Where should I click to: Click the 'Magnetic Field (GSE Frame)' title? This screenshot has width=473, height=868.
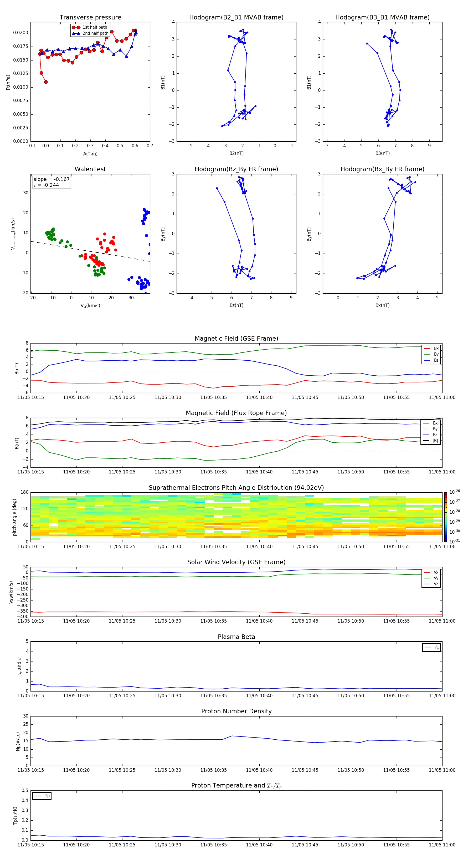[236, 339]
